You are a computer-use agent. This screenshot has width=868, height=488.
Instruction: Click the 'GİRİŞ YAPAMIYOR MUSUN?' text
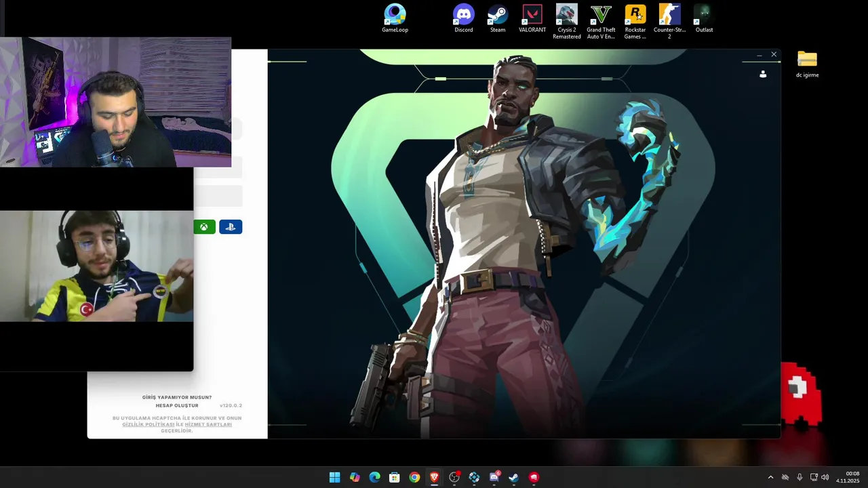[177, 397]
